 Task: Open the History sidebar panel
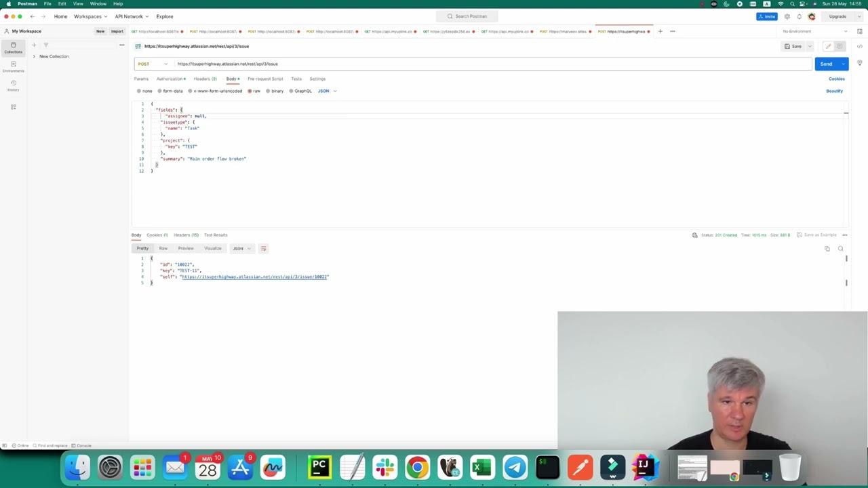(x=13, y=85)
